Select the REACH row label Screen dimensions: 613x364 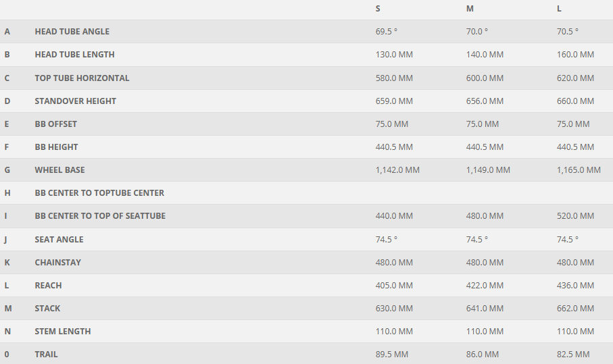coord(48,286)
